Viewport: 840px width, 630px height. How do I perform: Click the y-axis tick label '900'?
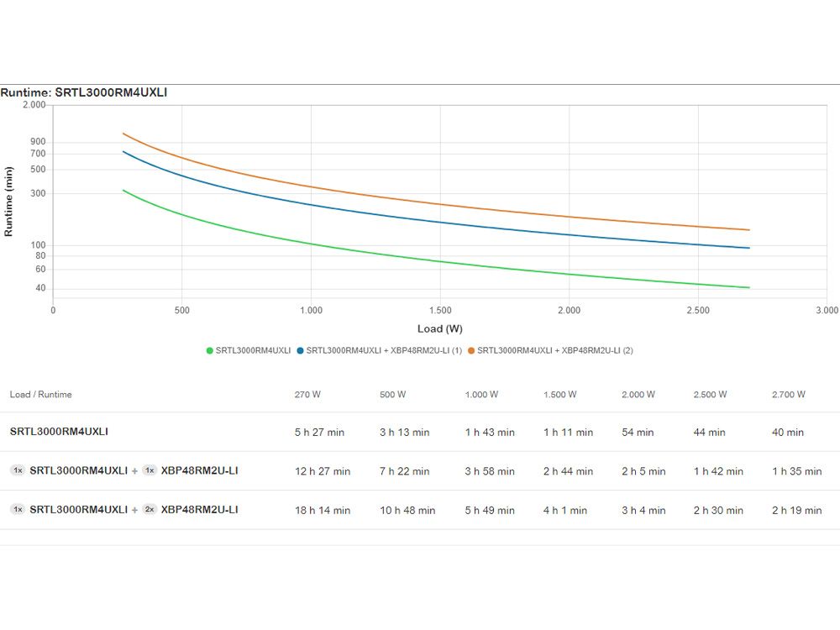point(38,141)
